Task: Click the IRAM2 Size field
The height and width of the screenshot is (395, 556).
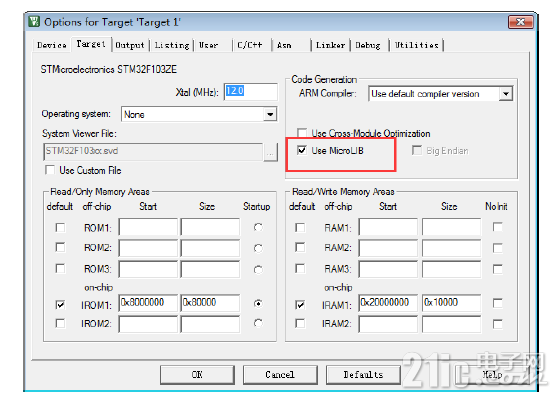Action: (x=452, y=324)
